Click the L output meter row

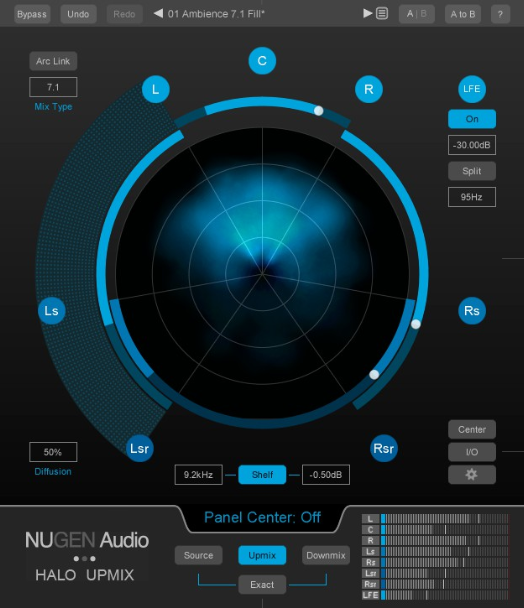click(435, 519)
